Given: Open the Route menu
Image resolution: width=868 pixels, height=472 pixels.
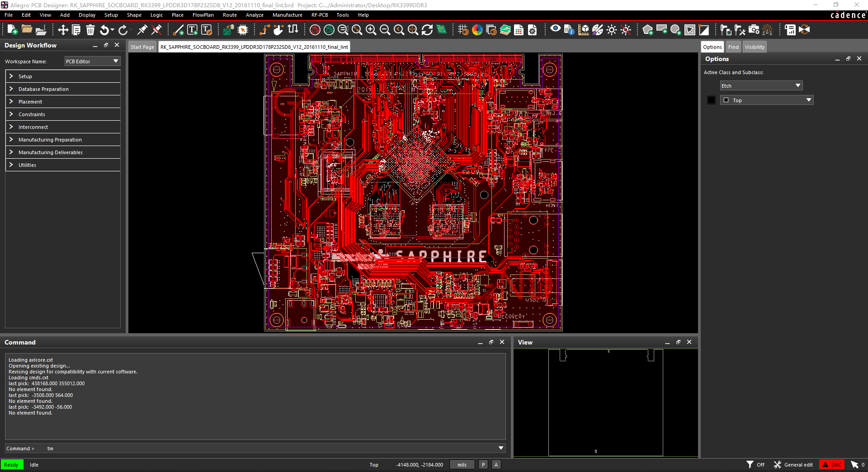Looking at the screenshot, I should tap(230, 15).
